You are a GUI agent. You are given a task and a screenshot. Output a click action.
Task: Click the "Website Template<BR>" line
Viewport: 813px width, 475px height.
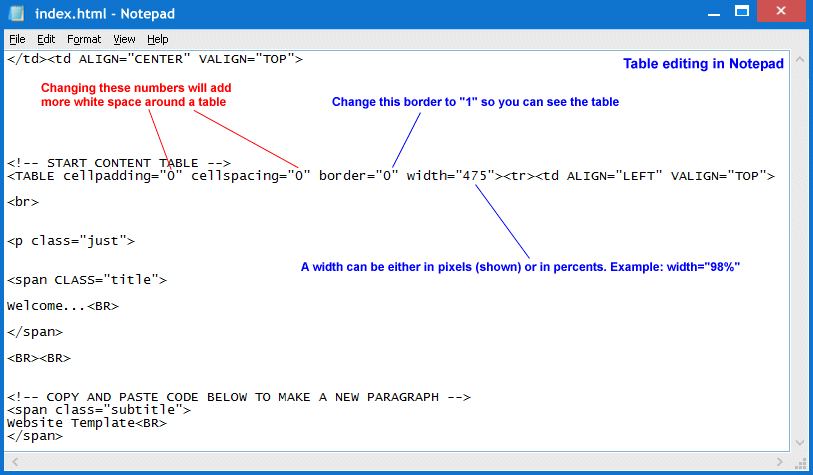click(x=87, y=423)
